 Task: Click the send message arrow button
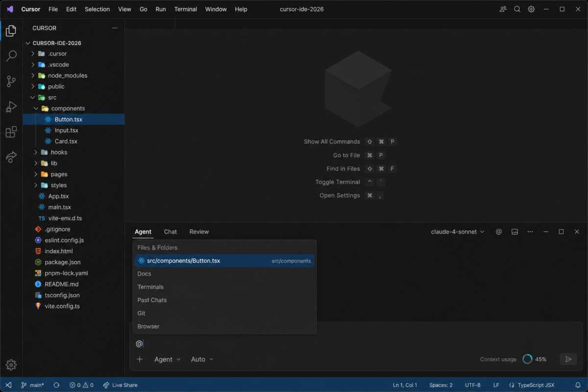tap(568, 359)
